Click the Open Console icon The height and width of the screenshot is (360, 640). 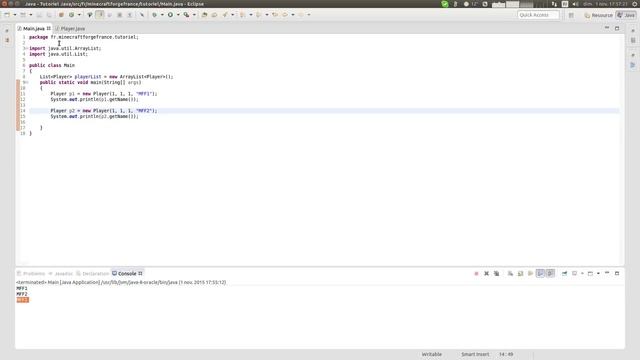click(x=590, y=273)
